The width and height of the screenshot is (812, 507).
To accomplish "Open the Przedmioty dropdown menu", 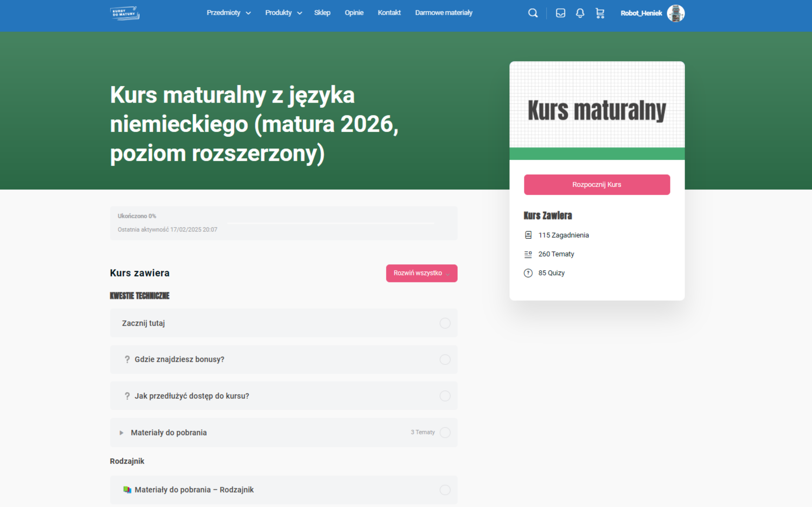I will tap(228, 13).
